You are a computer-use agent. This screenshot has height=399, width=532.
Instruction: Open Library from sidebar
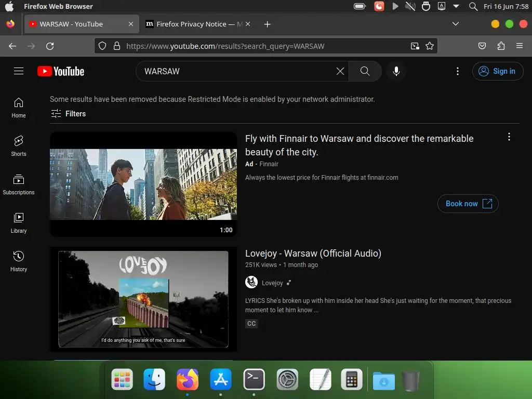pos(19,223)
